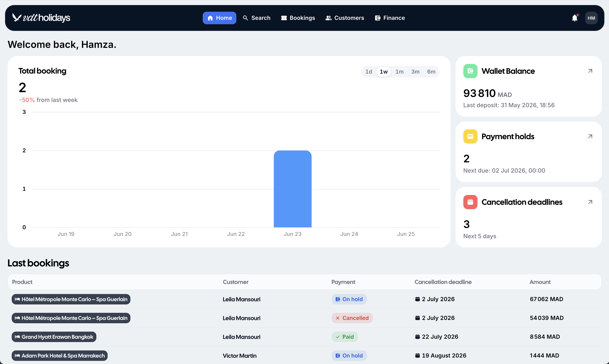Image resolution: width=609 pixels, height=364 pixels.
Task: Open the On hold Hôtel Métropole Monte Carlo booking
Action: (x=71, y=299)
